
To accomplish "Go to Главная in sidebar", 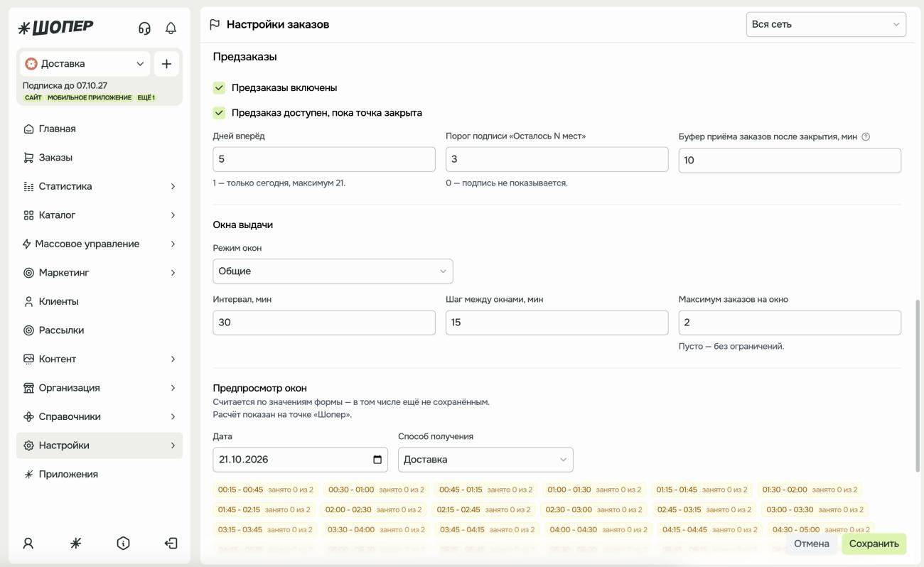I will coord(100,129).
